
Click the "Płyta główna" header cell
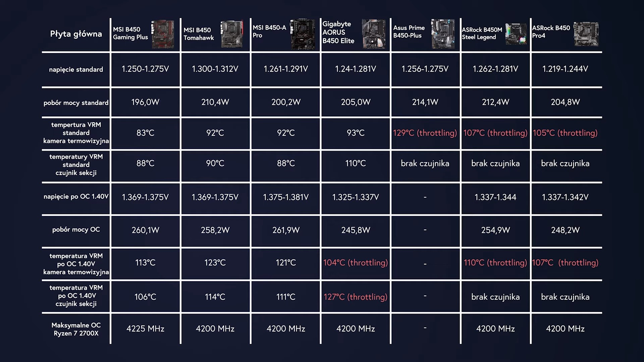tap(76, 34)
